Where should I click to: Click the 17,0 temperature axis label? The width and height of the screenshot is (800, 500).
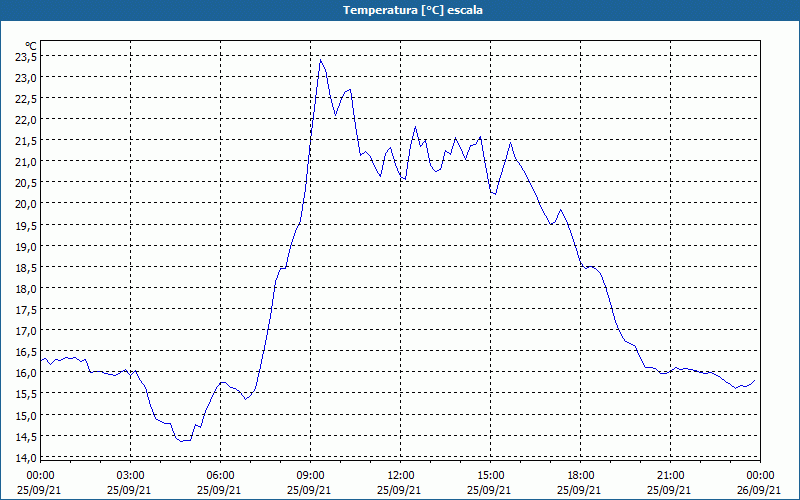tap(26, 331)
